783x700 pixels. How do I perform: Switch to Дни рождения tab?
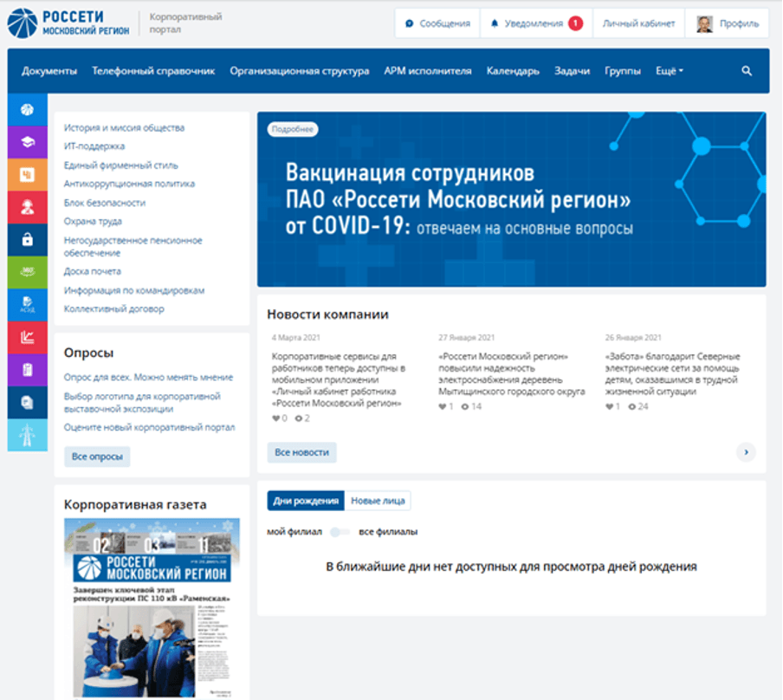point(306,501)
